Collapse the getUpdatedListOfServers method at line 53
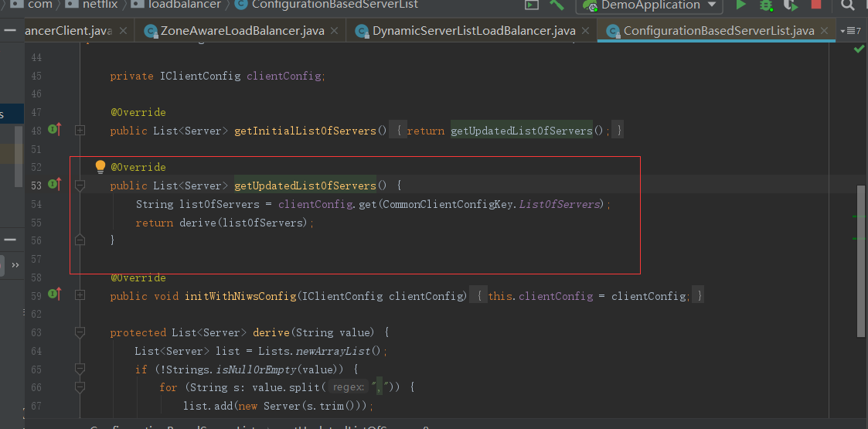868x429 pixels. [x=80, y=186]
